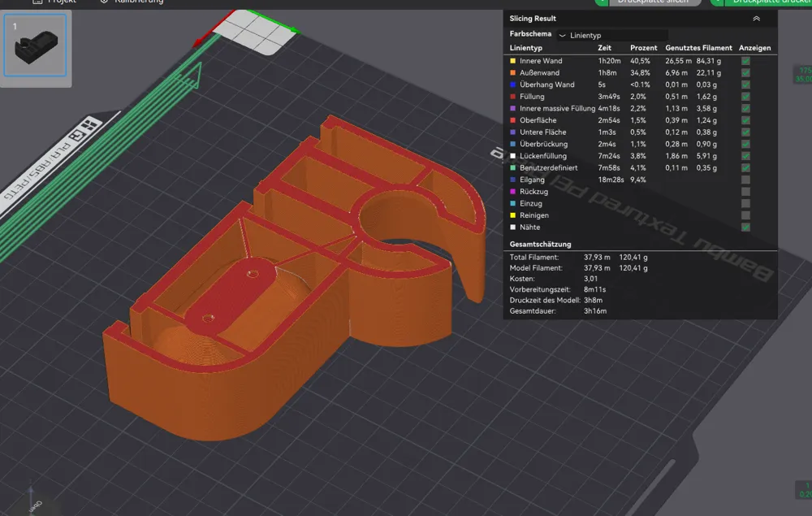Select the Untere Fläche row label
Image resolution: width=812 pixels, height=516 pixels.
pos(542,132)
